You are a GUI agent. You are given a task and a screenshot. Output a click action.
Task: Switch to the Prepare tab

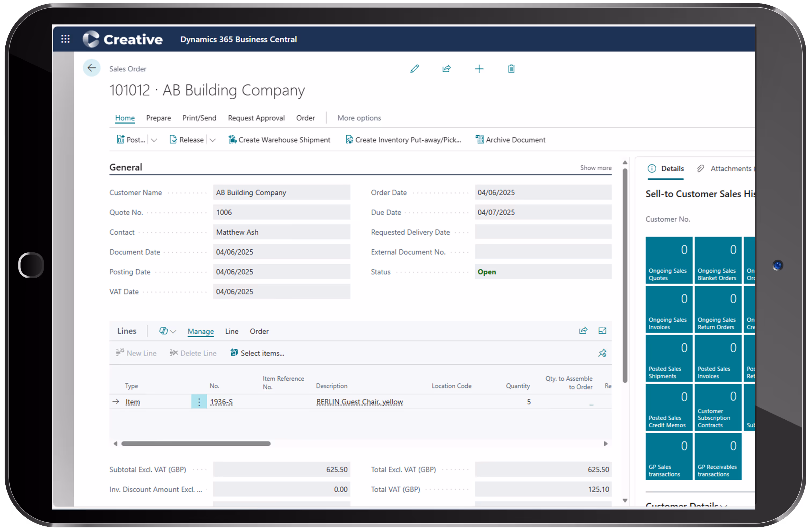click(158, 118)
